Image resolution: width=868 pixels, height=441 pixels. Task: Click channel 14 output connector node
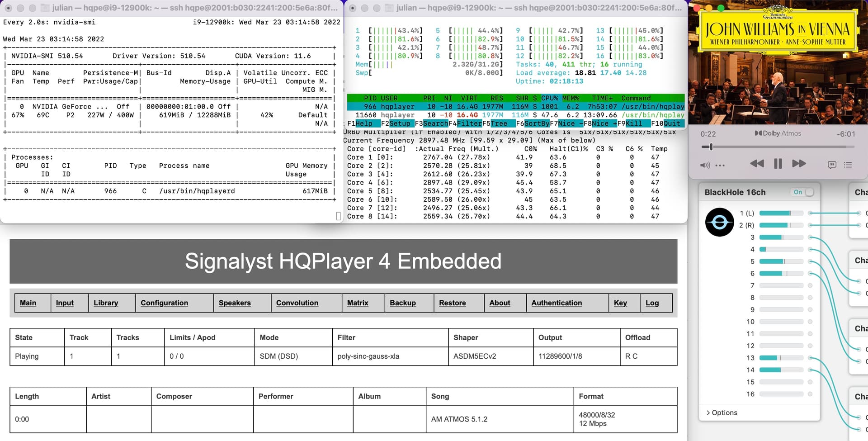click(810, 370)
